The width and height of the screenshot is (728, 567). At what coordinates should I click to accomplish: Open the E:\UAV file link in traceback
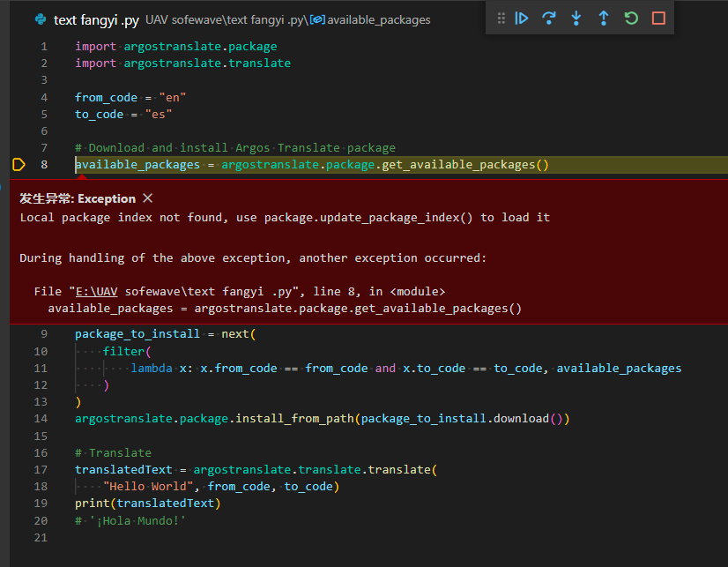[97, 292]
